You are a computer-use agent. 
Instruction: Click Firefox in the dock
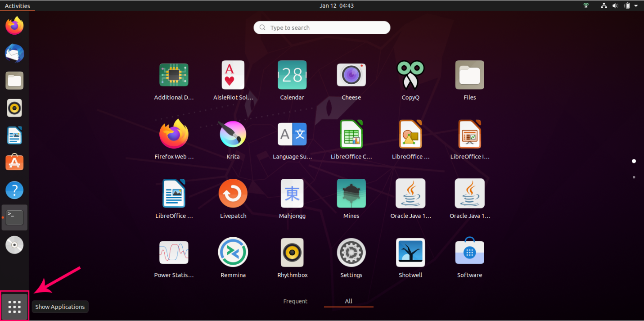(x=14, y=26)
